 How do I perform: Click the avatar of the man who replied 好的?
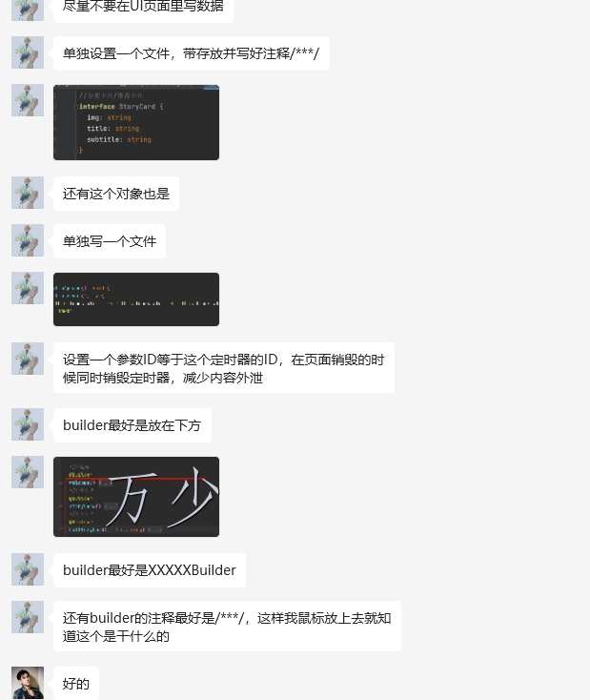[28, 683]
